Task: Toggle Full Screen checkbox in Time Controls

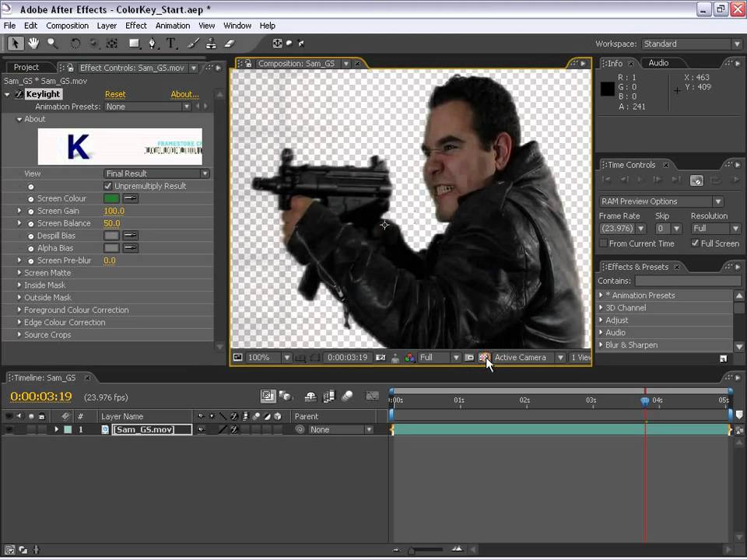Action: click(695, 243)
